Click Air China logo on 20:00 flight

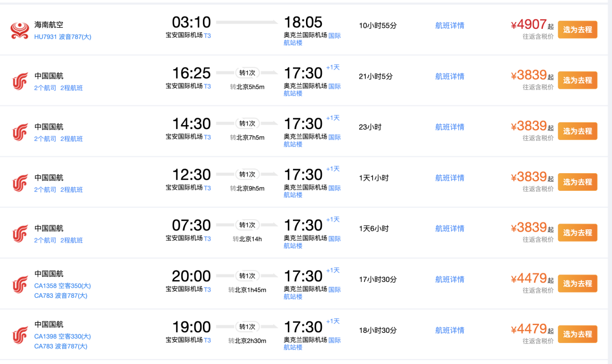coord(20,285)
